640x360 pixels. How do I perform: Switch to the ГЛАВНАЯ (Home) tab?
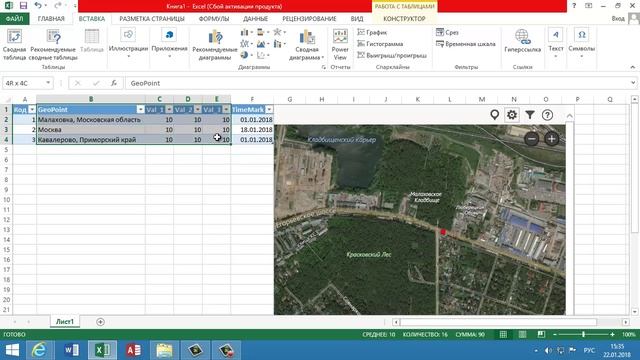tap(51, 19)
